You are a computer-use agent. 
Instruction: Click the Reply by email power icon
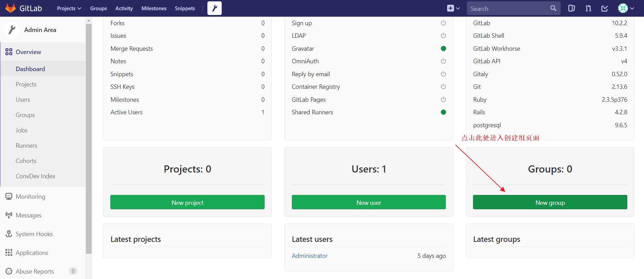click(x=443, y=74)
